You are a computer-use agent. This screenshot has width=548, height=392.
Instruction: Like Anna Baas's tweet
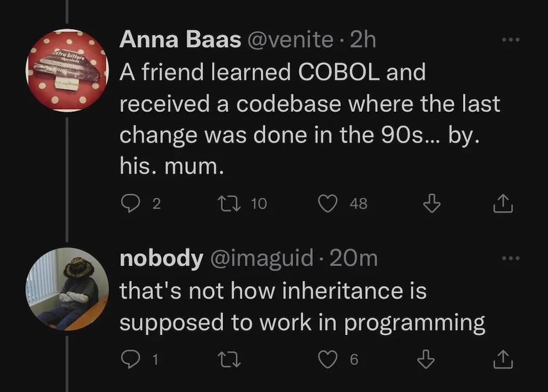point(327,203)
